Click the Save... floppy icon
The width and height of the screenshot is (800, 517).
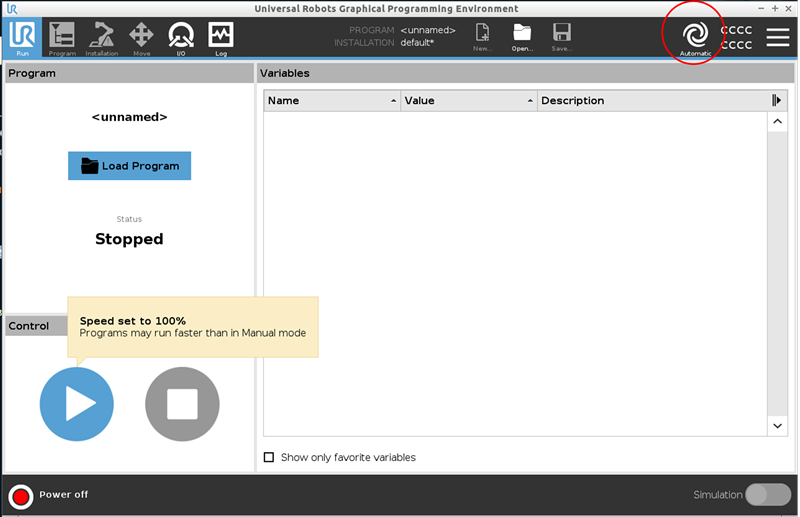coord(562,37)
